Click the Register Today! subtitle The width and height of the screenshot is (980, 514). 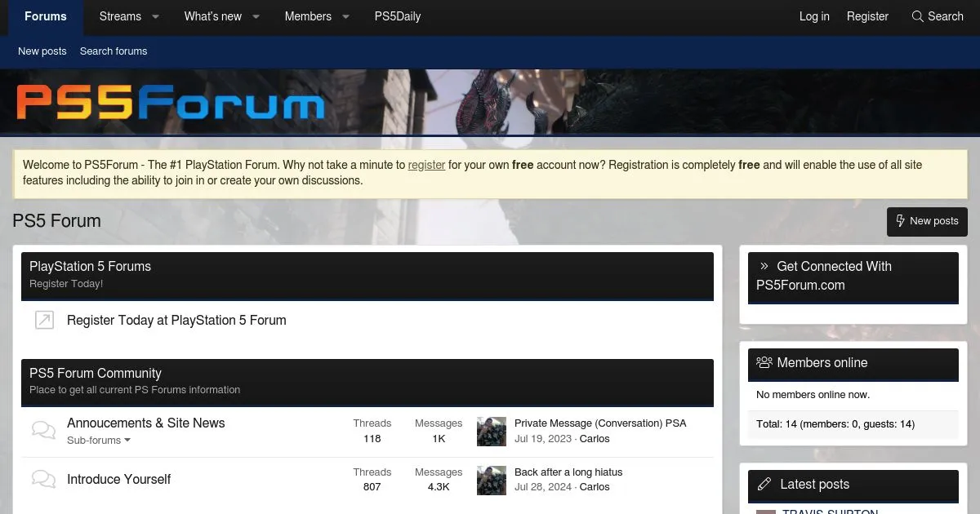(x=66, y=284)
